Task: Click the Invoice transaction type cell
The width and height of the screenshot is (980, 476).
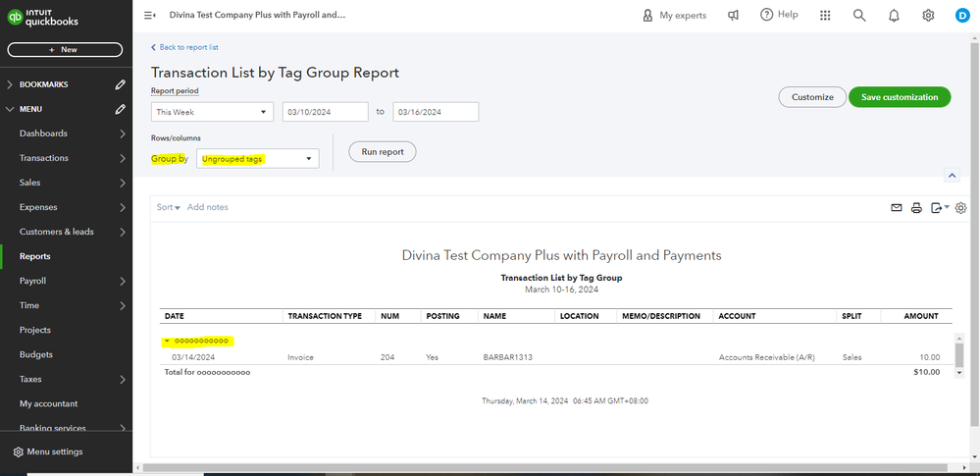Action: (300, 358)
